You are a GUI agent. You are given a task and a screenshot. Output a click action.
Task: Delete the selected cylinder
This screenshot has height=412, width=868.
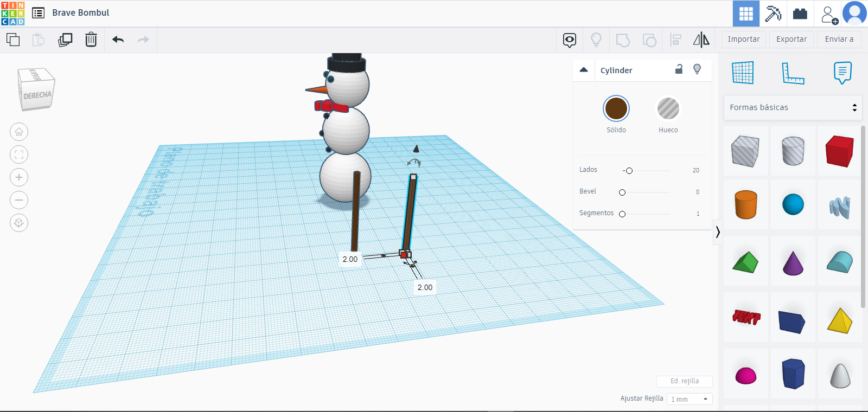point(91,40)
